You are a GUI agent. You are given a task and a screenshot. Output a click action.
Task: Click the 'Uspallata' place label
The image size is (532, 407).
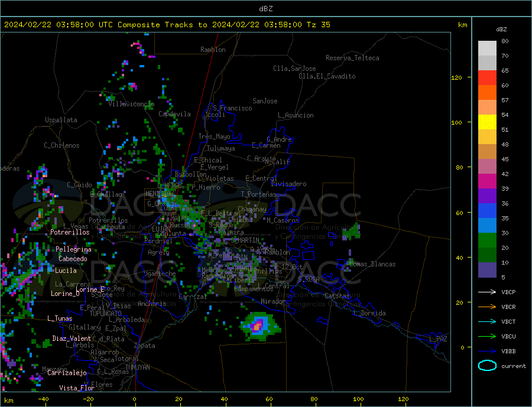61,120
